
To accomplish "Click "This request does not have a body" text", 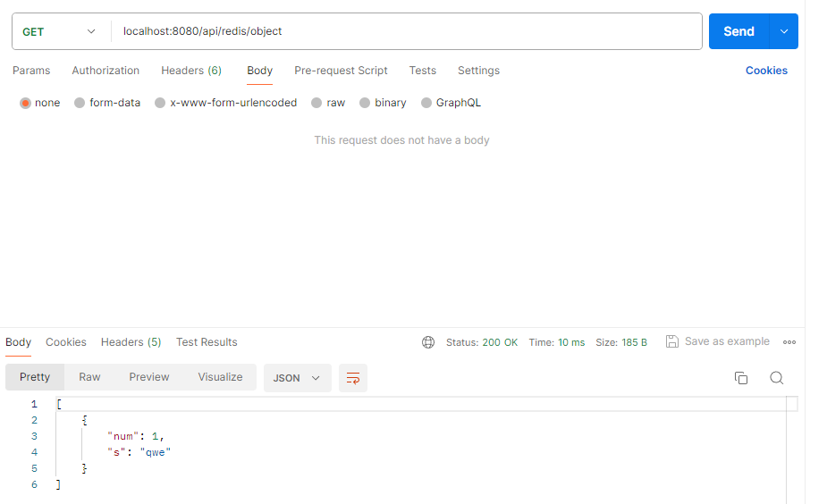I will pyautogui.click(x=402, y=140).
